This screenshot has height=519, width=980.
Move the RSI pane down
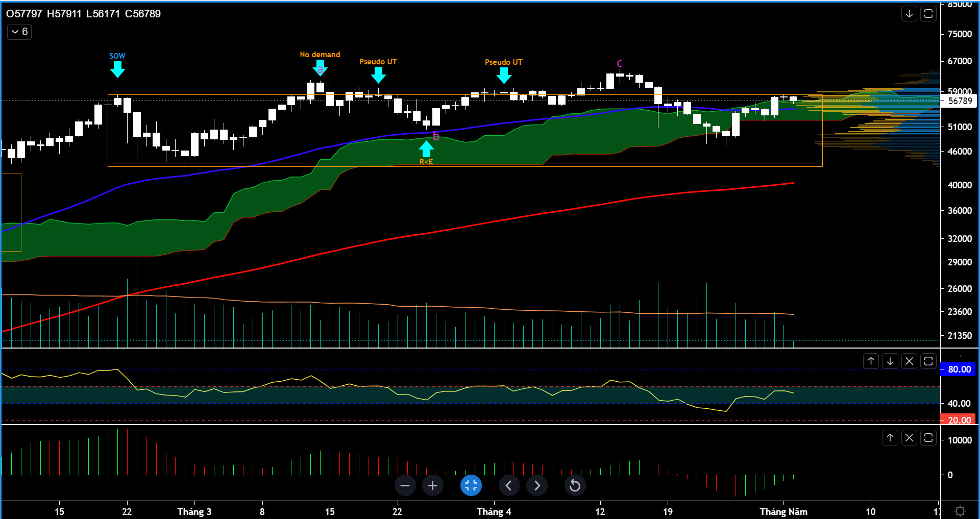(x=890, y=361)
